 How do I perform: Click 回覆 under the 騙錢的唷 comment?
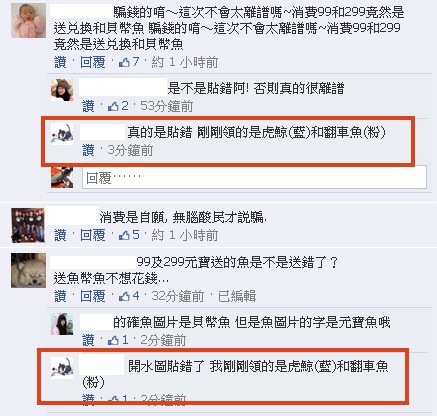(93, 62)
